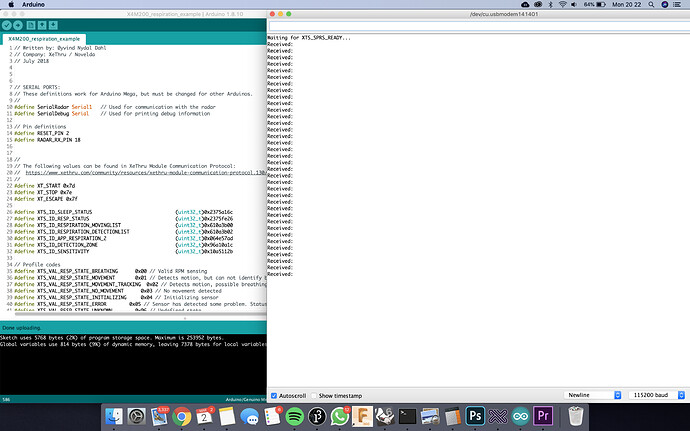The height and width of the screenshot is (431, 690).
Task: Click the '// July 2018' comment line
Action: click(x=31, y=61)
